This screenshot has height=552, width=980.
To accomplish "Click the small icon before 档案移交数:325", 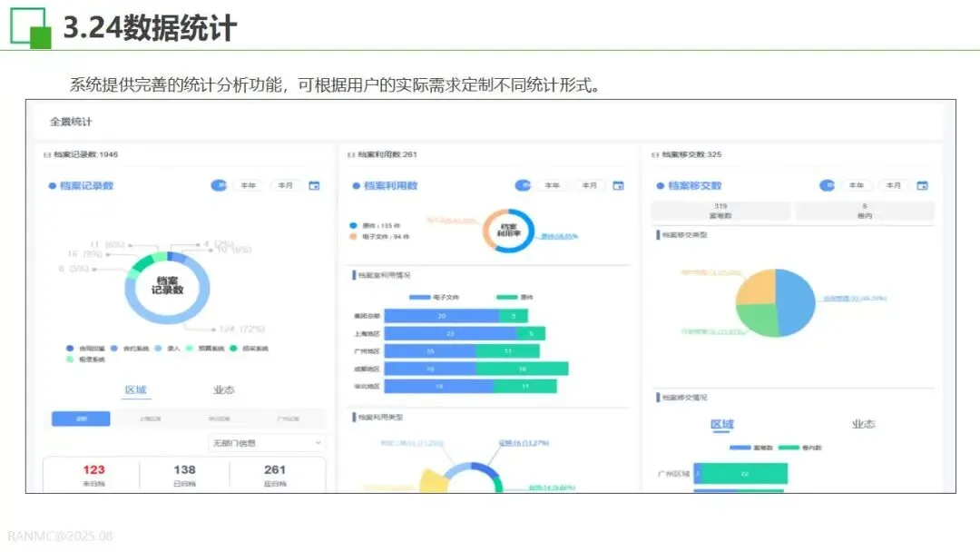I will point(655,155).
